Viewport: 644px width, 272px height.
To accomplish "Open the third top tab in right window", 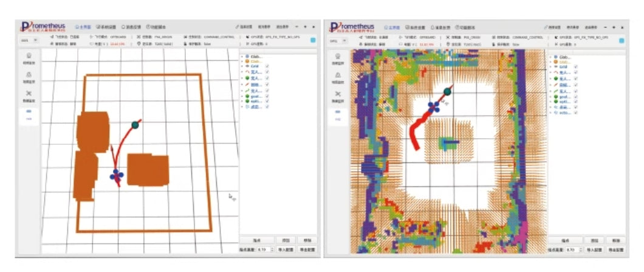I will 439,27.
